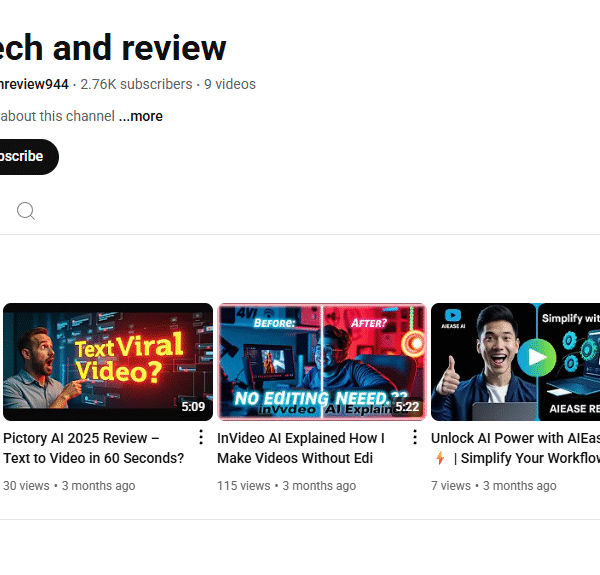Open options menu for InVideo AI Explained video
The image size is (600, 575).
coord(415,437)
